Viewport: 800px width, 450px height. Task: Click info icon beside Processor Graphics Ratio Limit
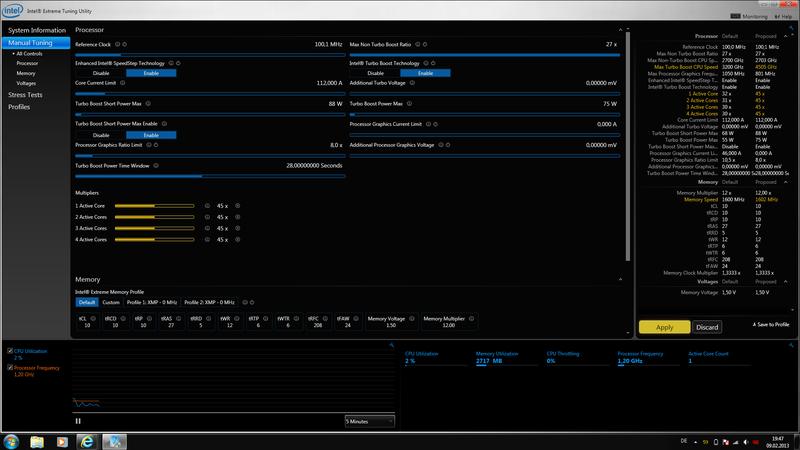[x=149, y=145]
